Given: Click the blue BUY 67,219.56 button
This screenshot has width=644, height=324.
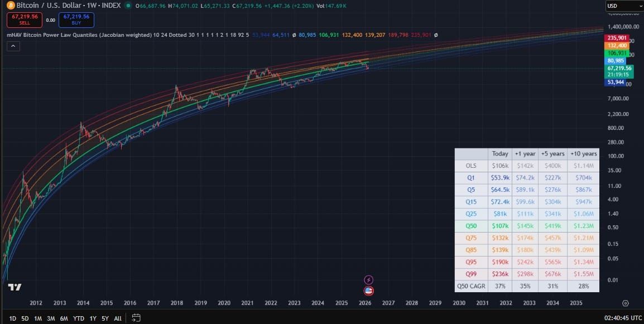Looking at the screenshot, I should 75,18.
